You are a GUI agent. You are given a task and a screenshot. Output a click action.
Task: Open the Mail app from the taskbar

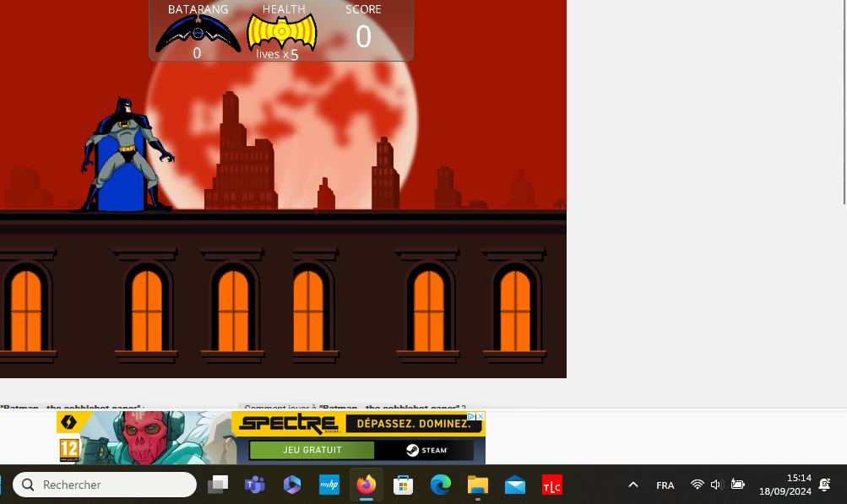point(515,485)
